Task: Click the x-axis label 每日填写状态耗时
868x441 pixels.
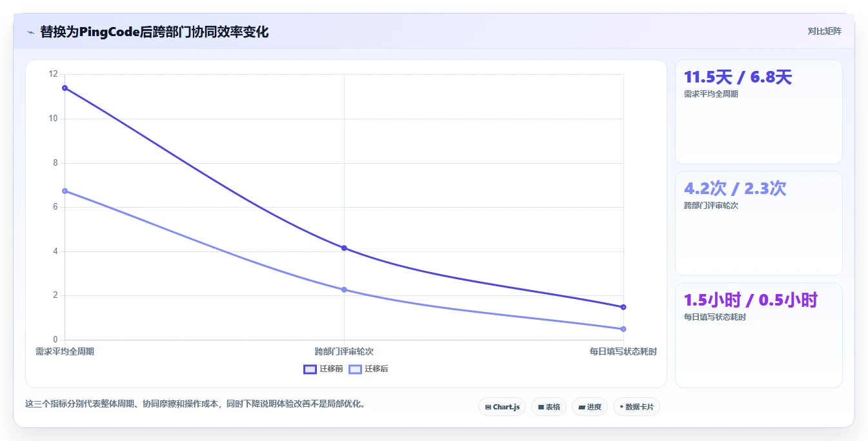Action: tap(623, 351)
